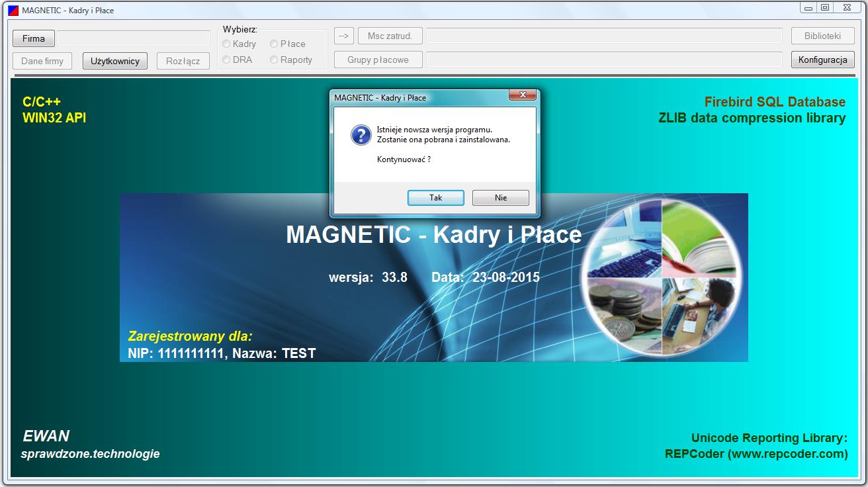Image resolution: width=868 pixels, height=487 pixels.
Task: Click the 'C/C++' text
Action: (x=42, y=102)
